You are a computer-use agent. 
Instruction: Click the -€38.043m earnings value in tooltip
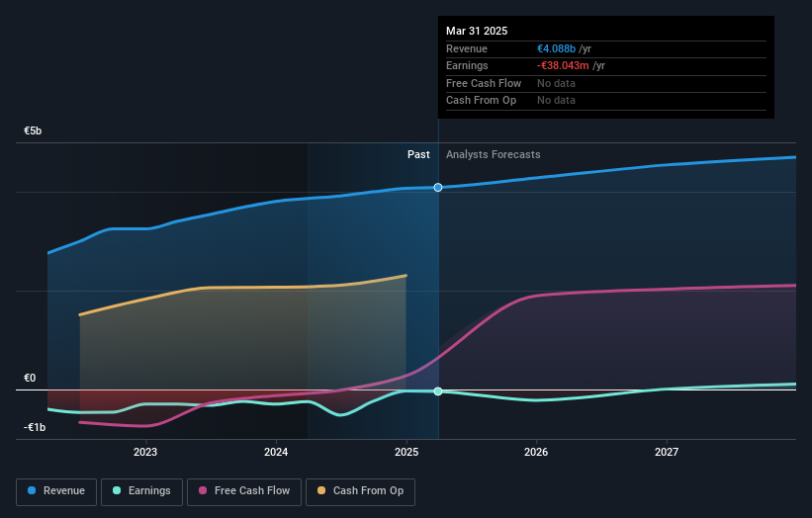pyautogui.click(x=563, y=65)
